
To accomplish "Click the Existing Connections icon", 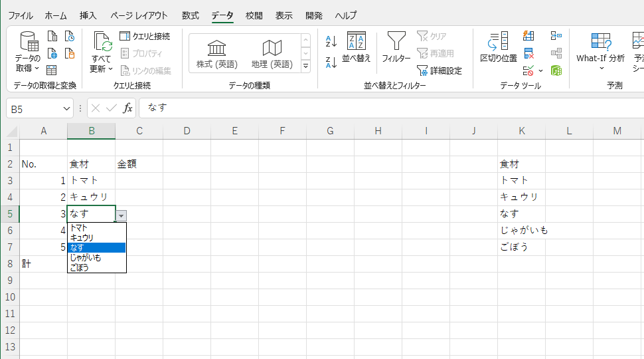I will (70, 53).
